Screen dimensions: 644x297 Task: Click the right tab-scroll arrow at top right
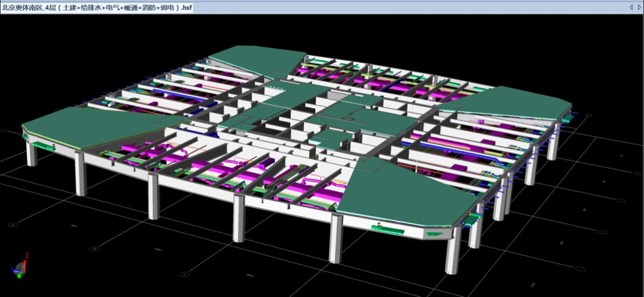(639, 7)
